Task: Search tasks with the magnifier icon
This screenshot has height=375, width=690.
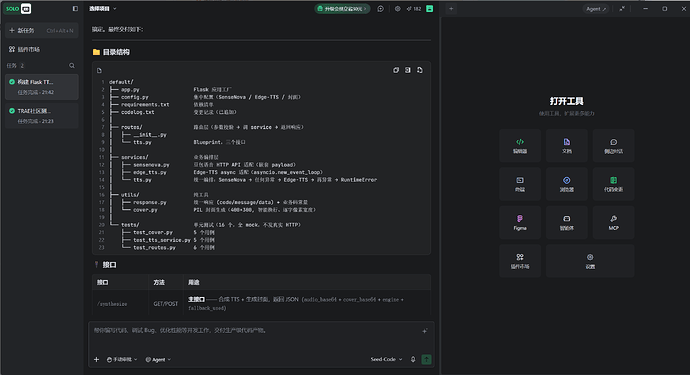Action: point(72,66)
